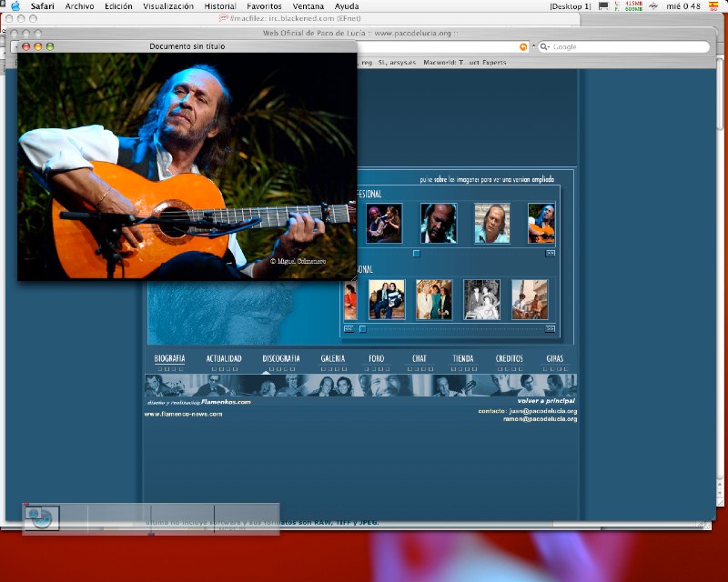This screenshot has height=582, width=728.
Task: Click the right arrow of upper gallery row
Action: pyautogui.click(x=551, y=253)
